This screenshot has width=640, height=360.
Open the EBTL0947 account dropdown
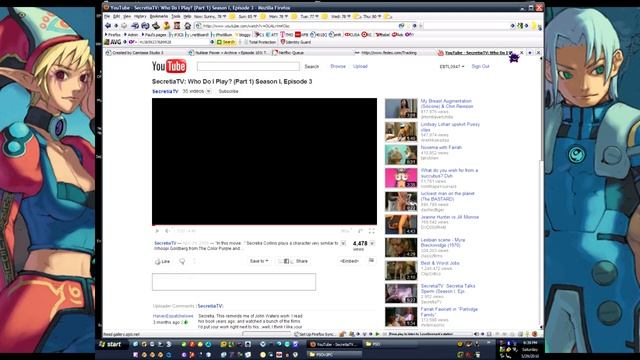tap(451, 66)
